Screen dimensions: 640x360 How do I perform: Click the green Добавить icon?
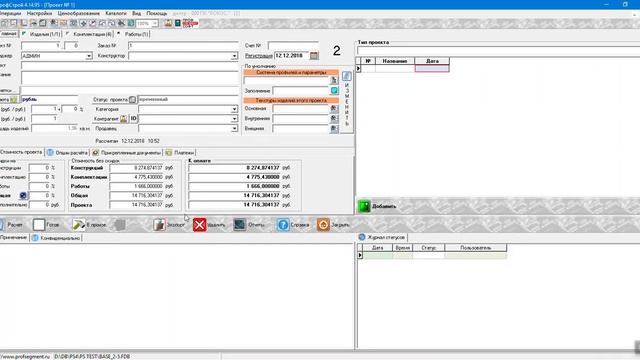[x=364, y=206]
